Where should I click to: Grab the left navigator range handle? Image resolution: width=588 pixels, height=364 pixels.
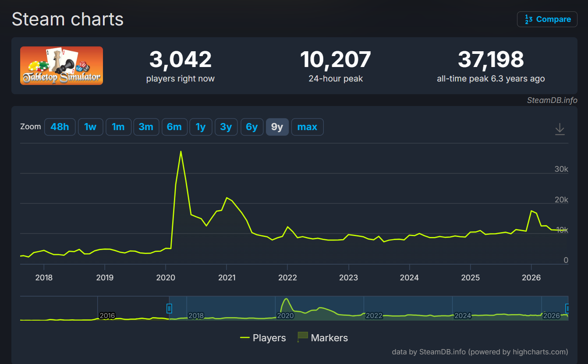(170, 308)
